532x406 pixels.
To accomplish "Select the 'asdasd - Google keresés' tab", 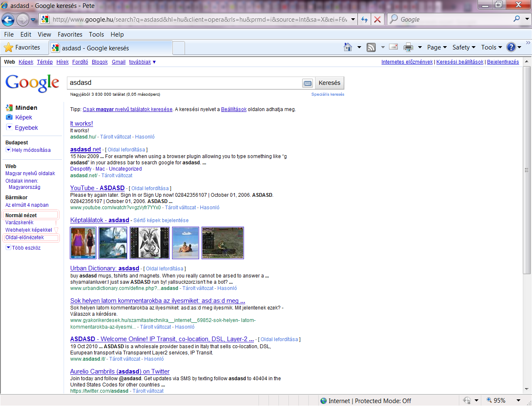I will pos(110,48).
